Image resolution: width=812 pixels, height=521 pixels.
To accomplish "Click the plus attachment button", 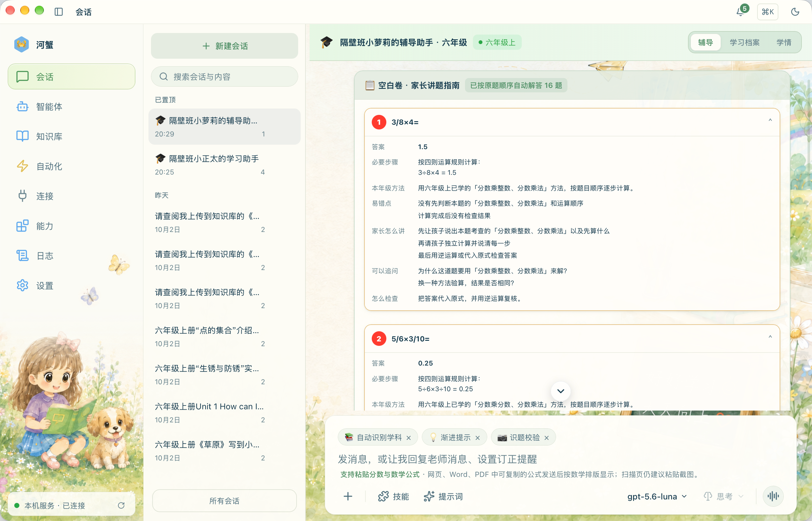I will click(x=348, y=496).
